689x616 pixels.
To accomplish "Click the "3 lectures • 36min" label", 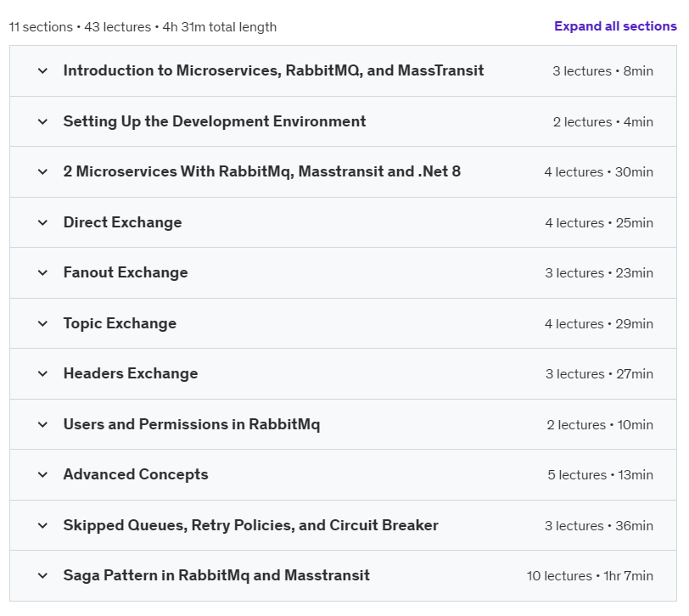I will (x=599, y=526).
